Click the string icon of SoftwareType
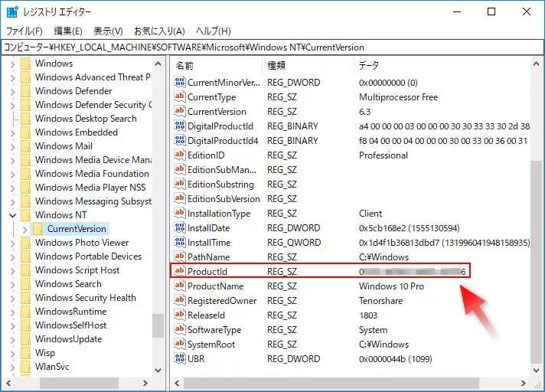The image size is (545, 392). pos(180,329)
